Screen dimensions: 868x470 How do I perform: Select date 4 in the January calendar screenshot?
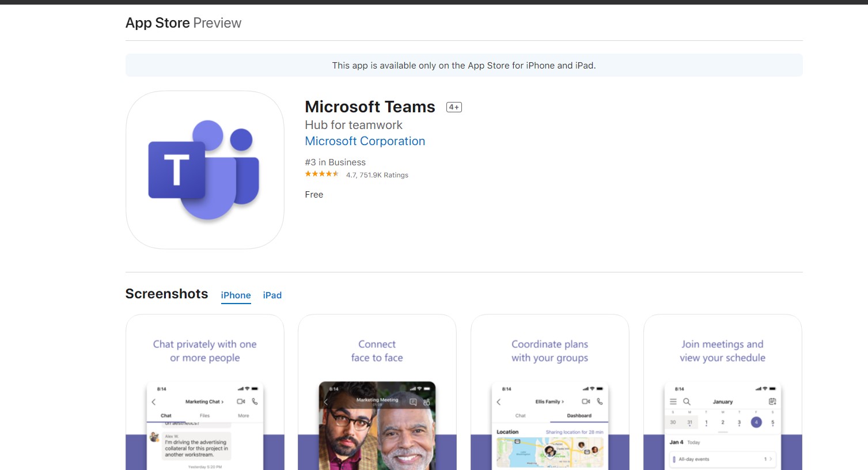[756, 422]
